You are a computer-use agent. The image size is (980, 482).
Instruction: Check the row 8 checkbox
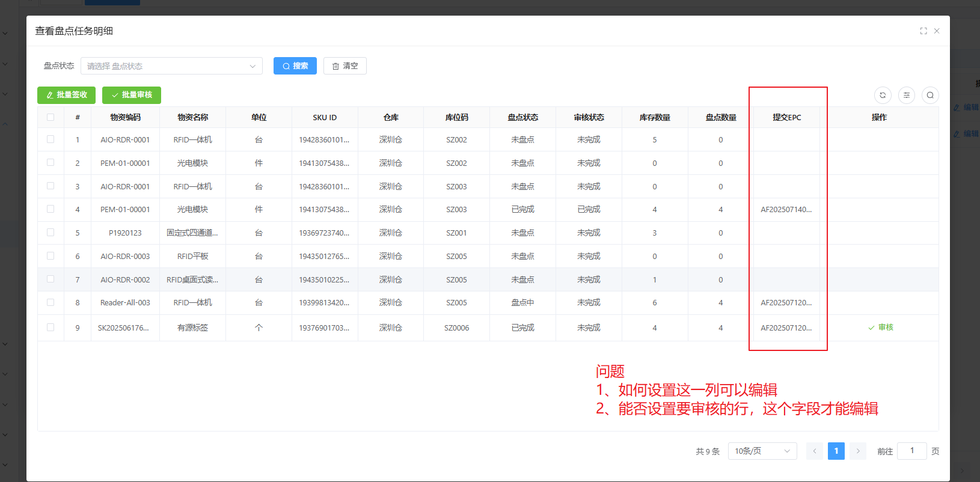(x=51, y=302)
